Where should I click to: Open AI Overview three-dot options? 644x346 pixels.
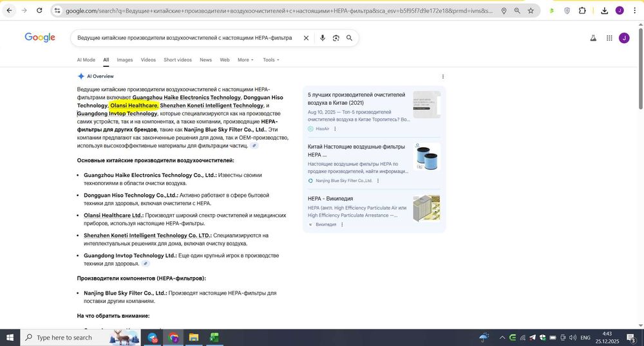(x=443, y=77)
